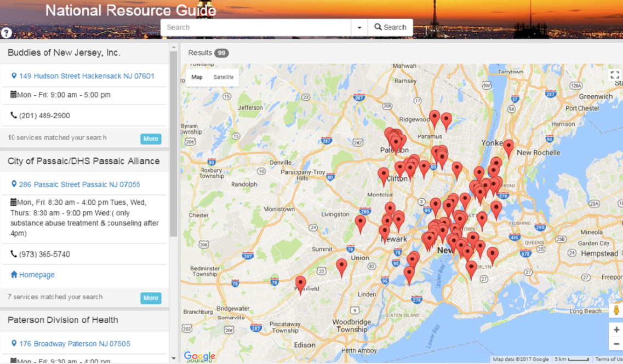This screenshot has height=364, width=623.
Task: Zoom in with the map plus button
Action: click(x=616, y=330)
